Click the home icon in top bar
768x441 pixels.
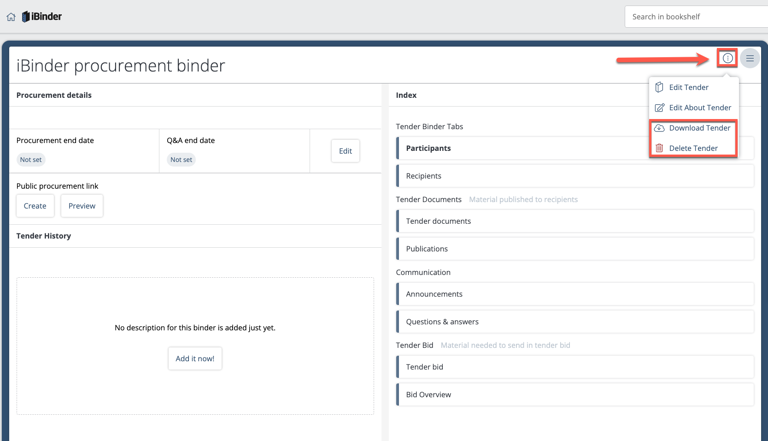pos(11,17)
